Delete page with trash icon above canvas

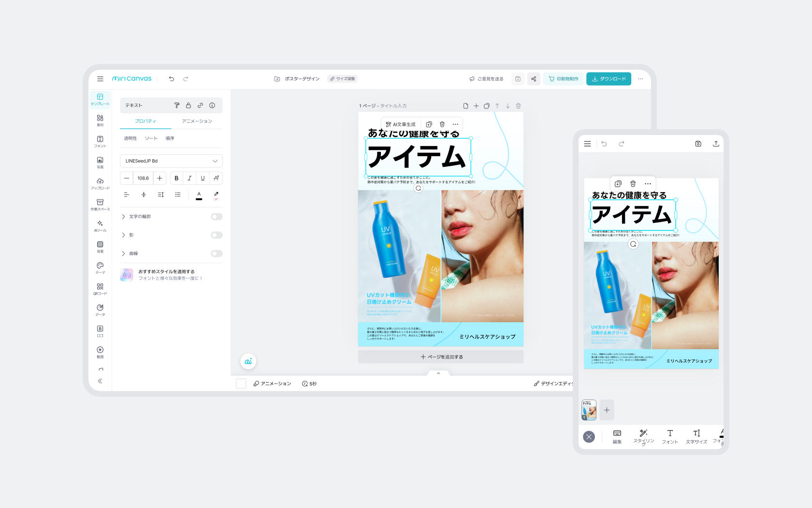(518, 106)
